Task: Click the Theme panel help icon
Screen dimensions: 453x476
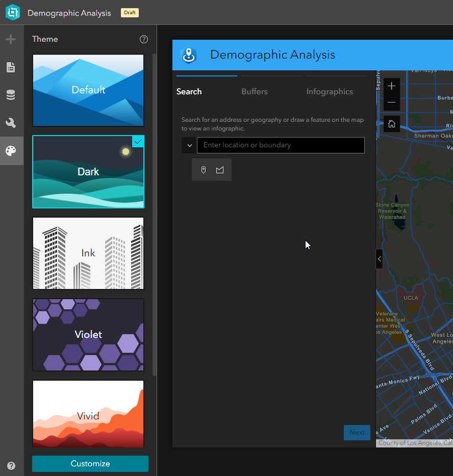Action: pos(143,39)
